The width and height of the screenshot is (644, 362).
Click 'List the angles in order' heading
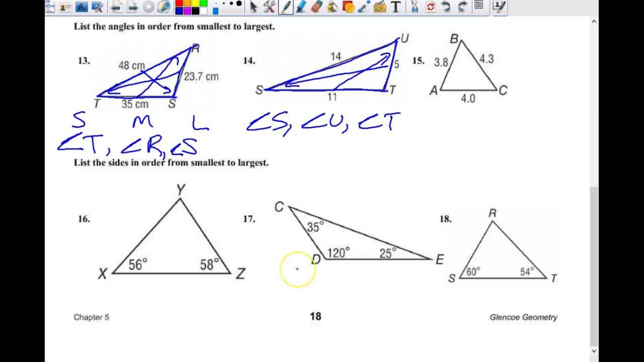[x=174, y=27]
